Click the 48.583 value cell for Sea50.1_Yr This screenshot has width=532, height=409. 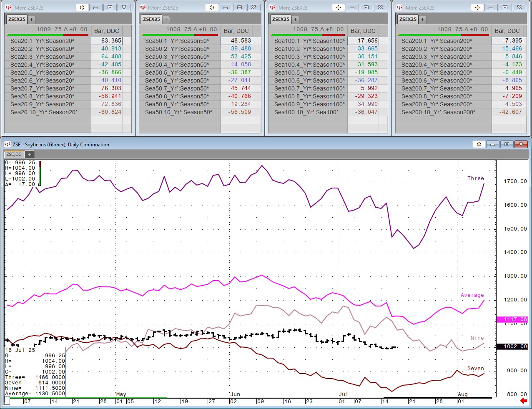point(236,41)
